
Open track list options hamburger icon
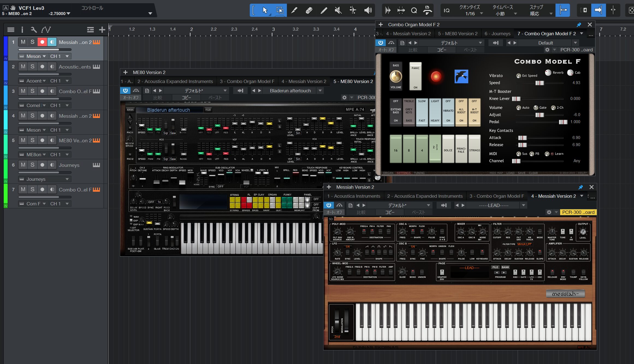11,29
